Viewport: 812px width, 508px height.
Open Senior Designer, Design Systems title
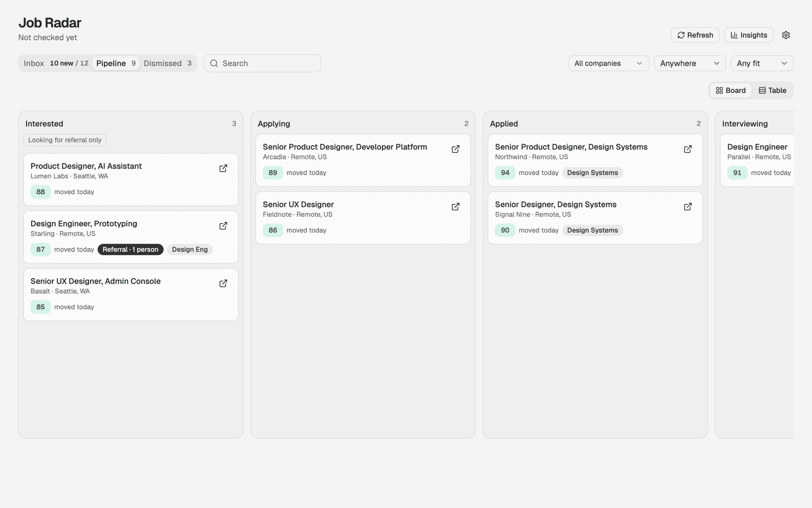pyautogui.click(x=556, y=204)
